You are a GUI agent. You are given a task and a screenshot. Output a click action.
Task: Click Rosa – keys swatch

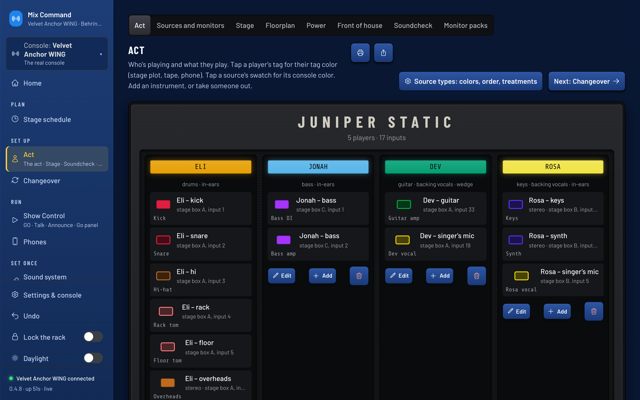coord(516,204)
